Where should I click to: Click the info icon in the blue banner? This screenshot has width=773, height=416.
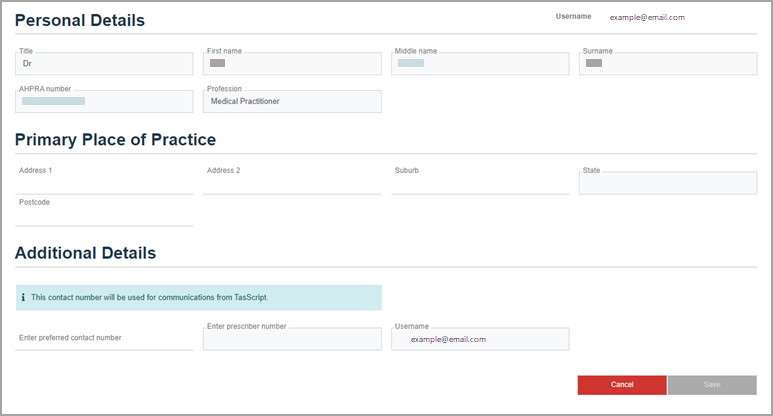coord(23,298)
